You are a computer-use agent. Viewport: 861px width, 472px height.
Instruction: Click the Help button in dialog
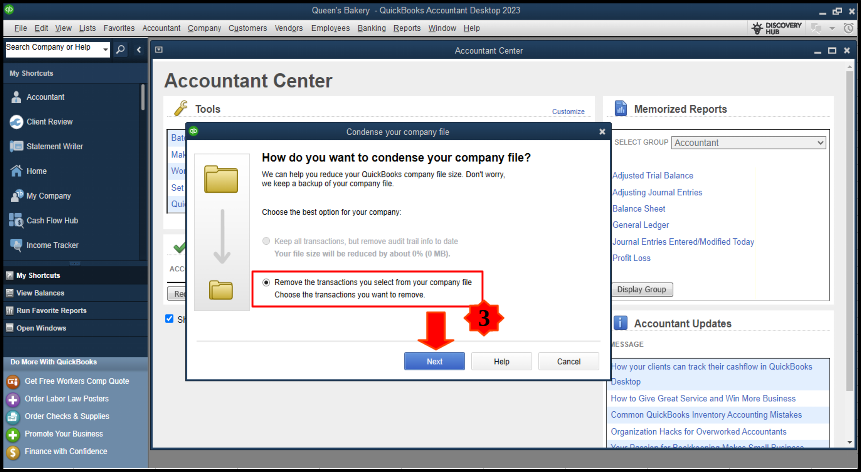point(501,361)
